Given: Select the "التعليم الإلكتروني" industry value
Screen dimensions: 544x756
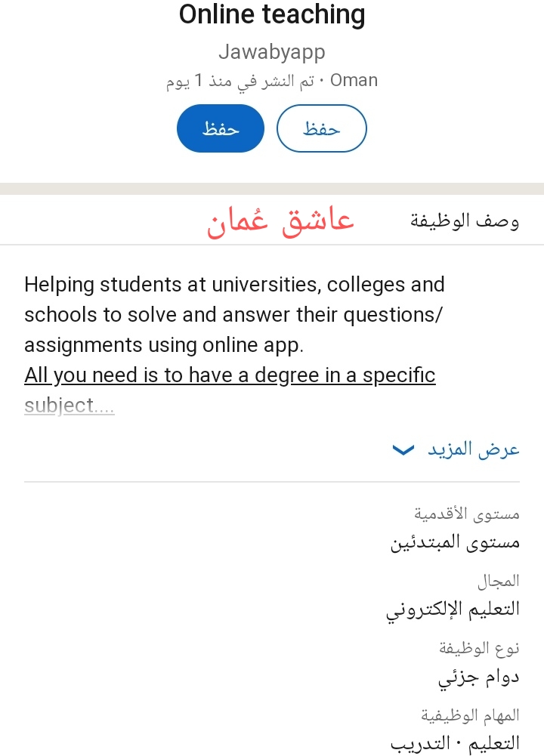Looking at the screenshot, I should pos(453,610).
